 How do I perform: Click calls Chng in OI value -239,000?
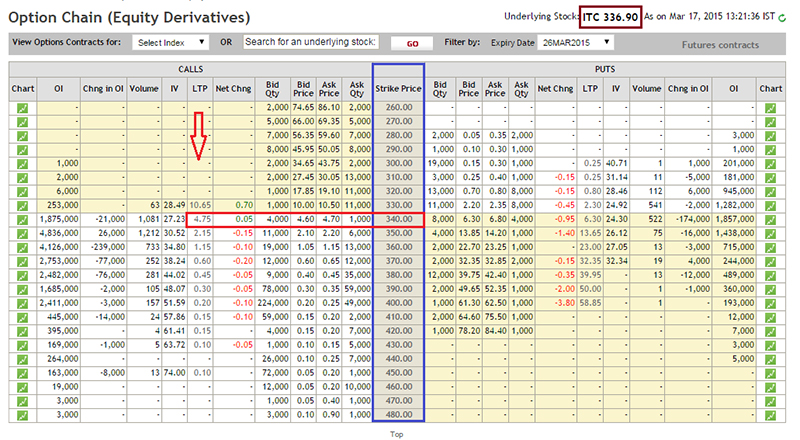point(107,247)
